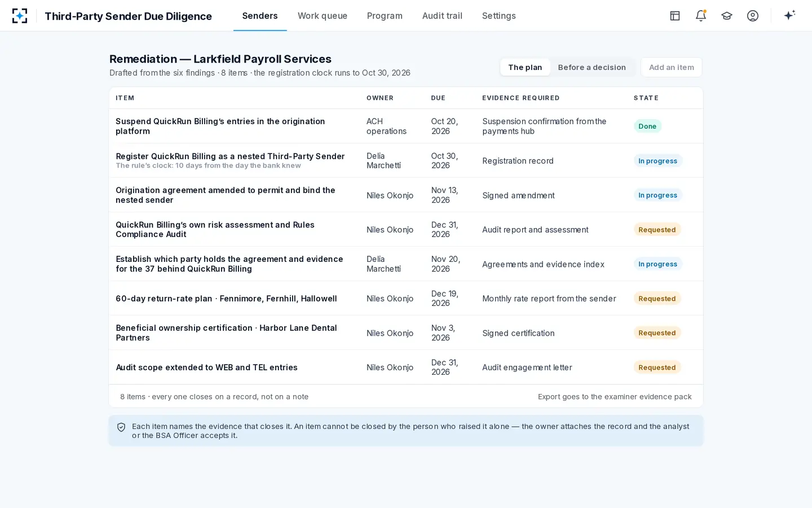Viewport: 812px width, 508px height.
Task: Open the Settings tab
Action: tap(499, 16)
